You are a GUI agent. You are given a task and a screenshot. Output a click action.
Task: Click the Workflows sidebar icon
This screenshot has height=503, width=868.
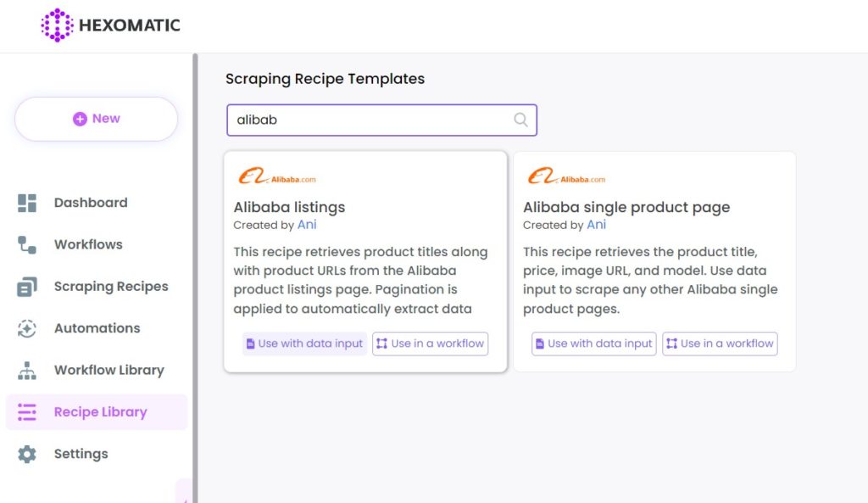pyautogui.click(x=26, y=245)
